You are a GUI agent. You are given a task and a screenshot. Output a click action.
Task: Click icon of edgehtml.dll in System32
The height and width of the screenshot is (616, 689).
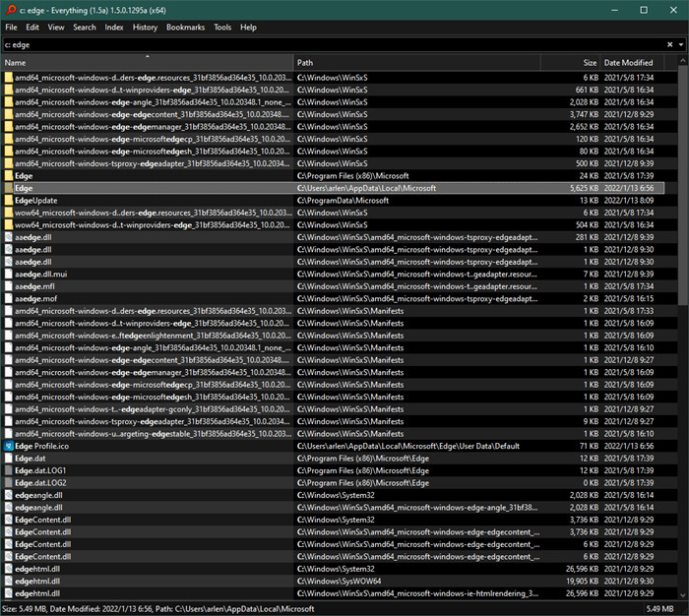tap(9, 569)
